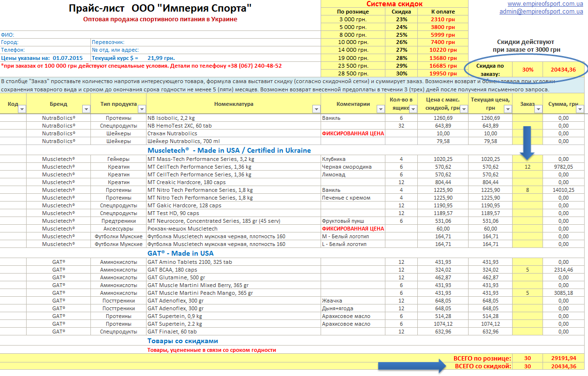Select the "Стакан Nutrabolics" cell

click(x=233, y=133)
